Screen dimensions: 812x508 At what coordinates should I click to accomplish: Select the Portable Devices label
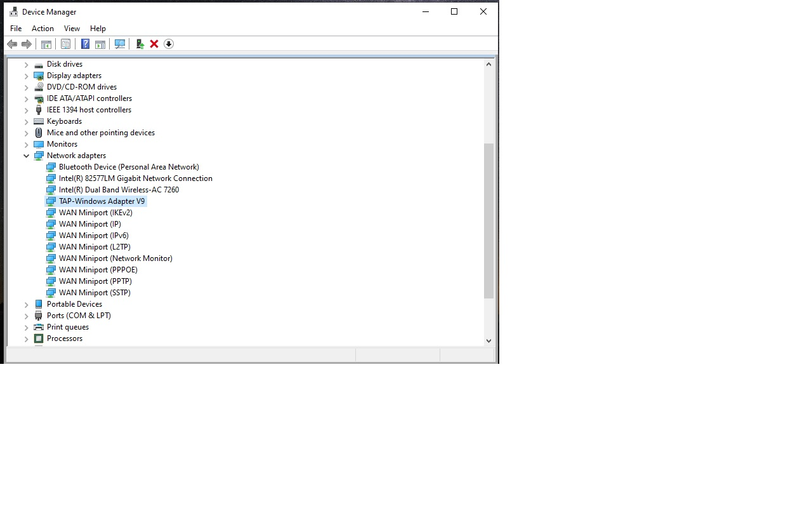pos(74,304)
